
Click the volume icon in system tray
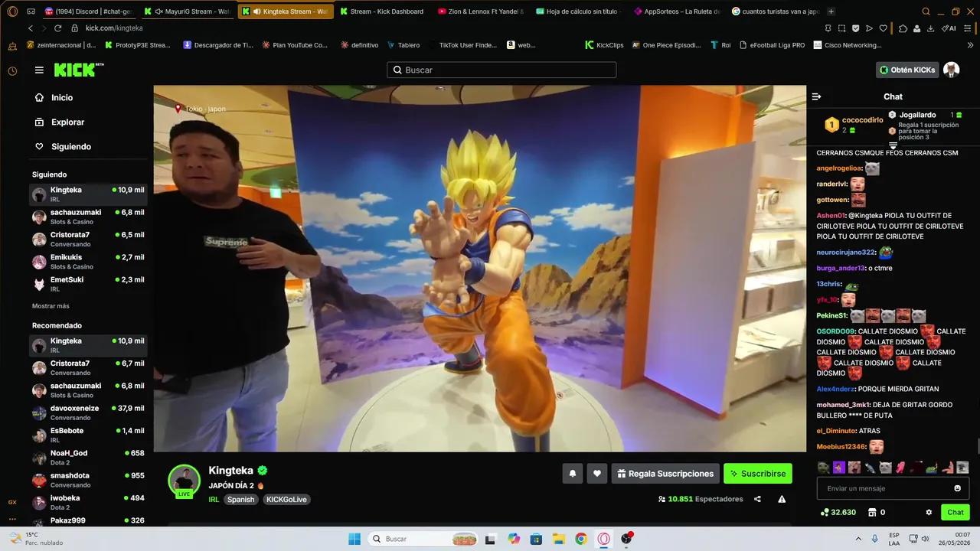pyautogui.click(x=925, y=539)
